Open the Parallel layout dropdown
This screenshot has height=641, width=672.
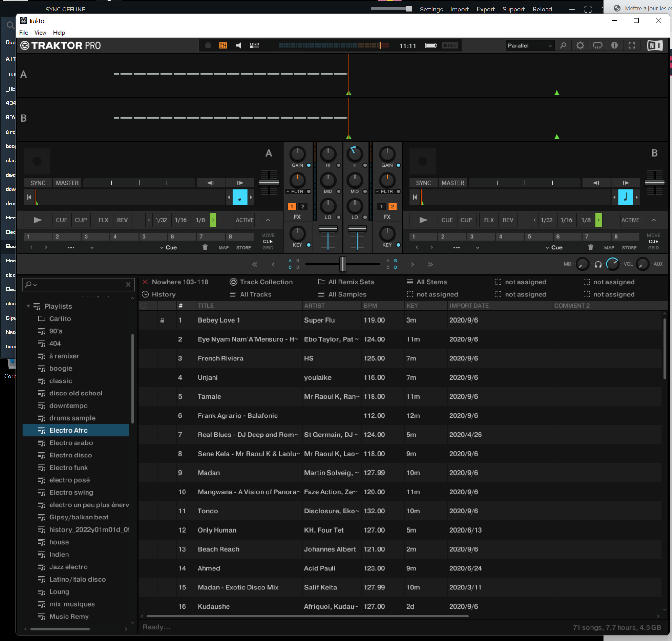point(529,45)
